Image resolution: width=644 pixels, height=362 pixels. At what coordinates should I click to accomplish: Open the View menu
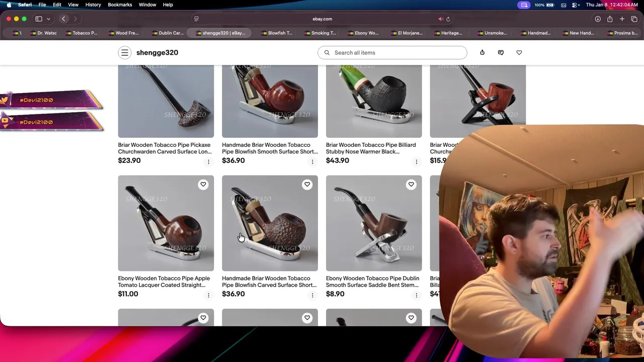[x=73, y=5]
